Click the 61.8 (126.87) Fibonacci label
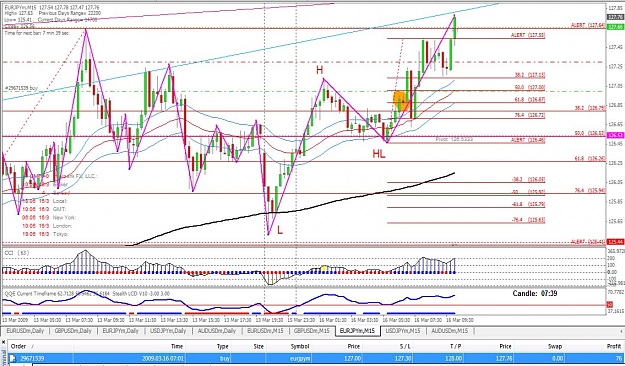Screen dimensions: 625x366 [530, 99]
